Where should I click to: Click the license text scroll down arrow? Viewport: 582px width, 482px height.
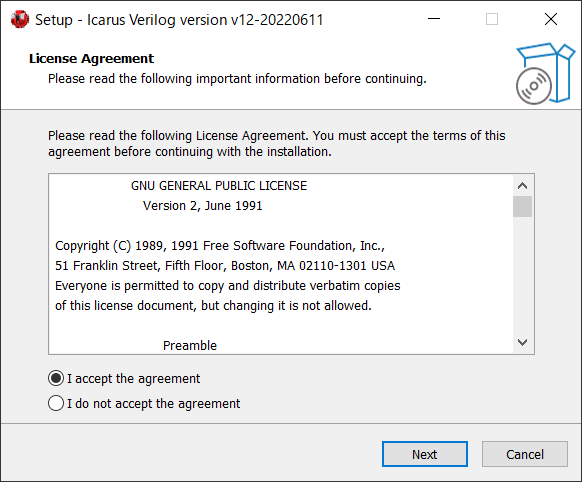pos(522,342)
